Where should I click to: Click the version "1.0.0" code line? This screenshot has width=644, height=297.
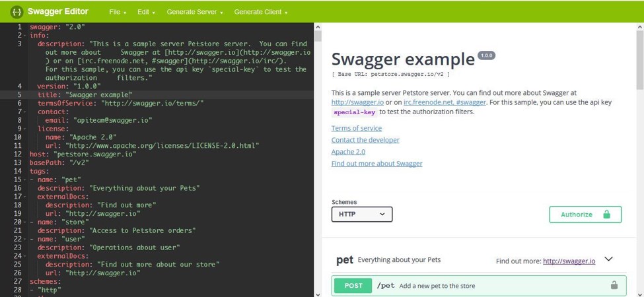(69, 86)
